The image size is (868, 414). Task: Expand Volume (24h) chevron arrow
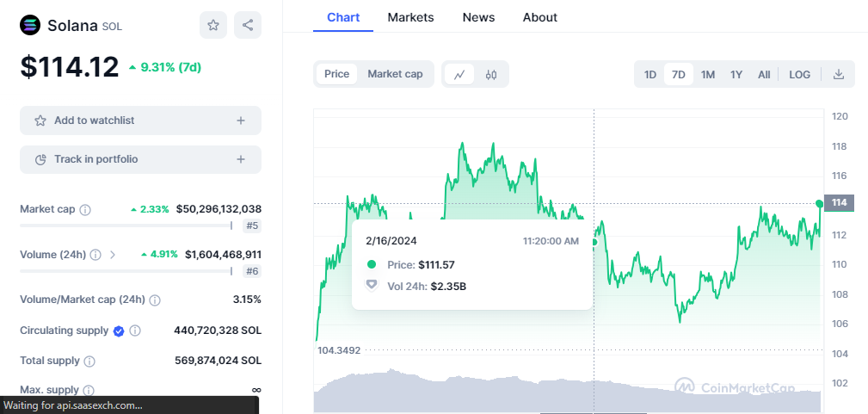pos(113,255)
